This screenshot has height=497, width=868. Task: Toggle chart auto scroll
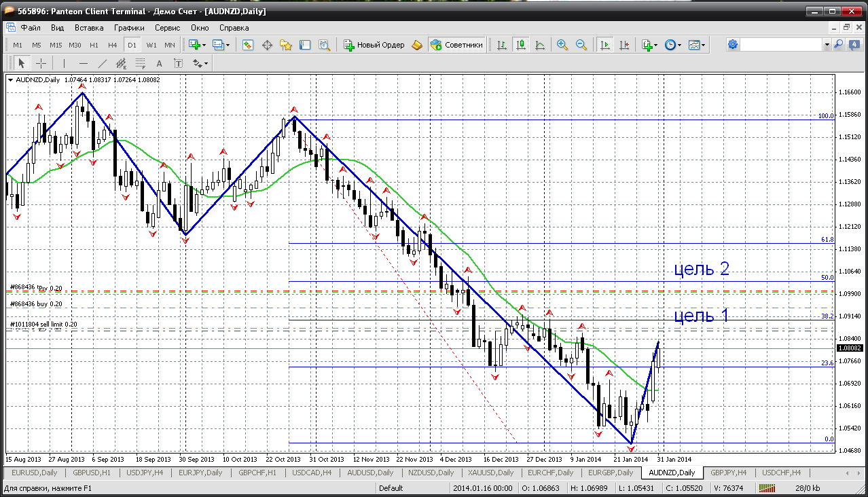pos(604,45)
